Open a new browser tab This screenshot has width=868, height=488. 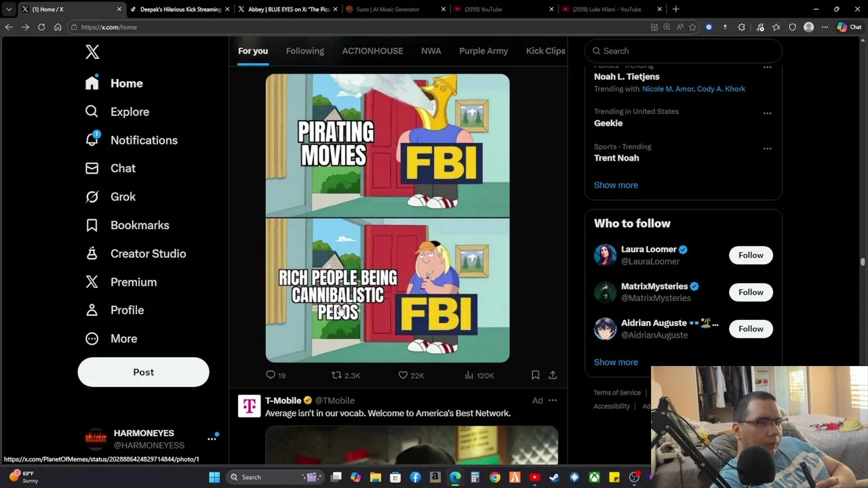click(675, 9)
